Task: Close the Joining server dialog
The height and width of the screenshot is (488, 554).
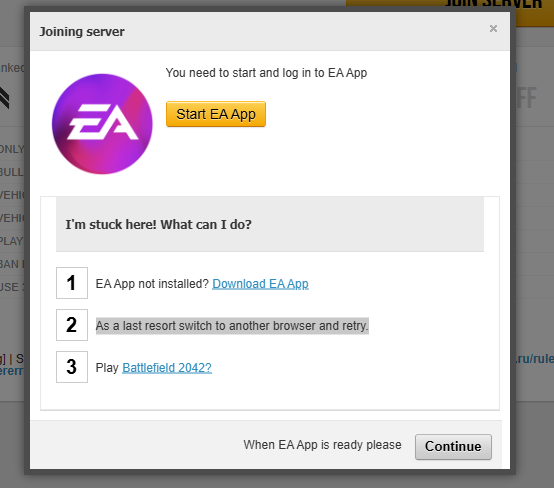Action: click(493, 29)
